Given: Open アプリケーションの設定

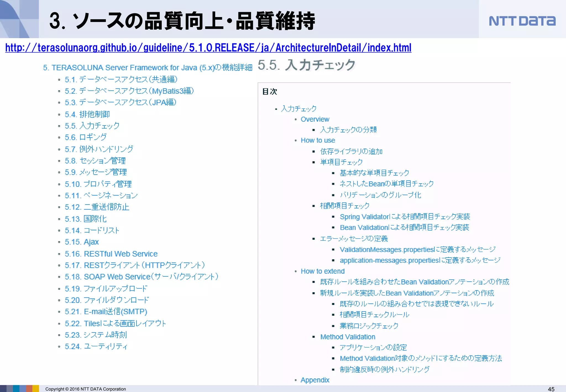Looking at the screenshot, I should coord(373,347).
